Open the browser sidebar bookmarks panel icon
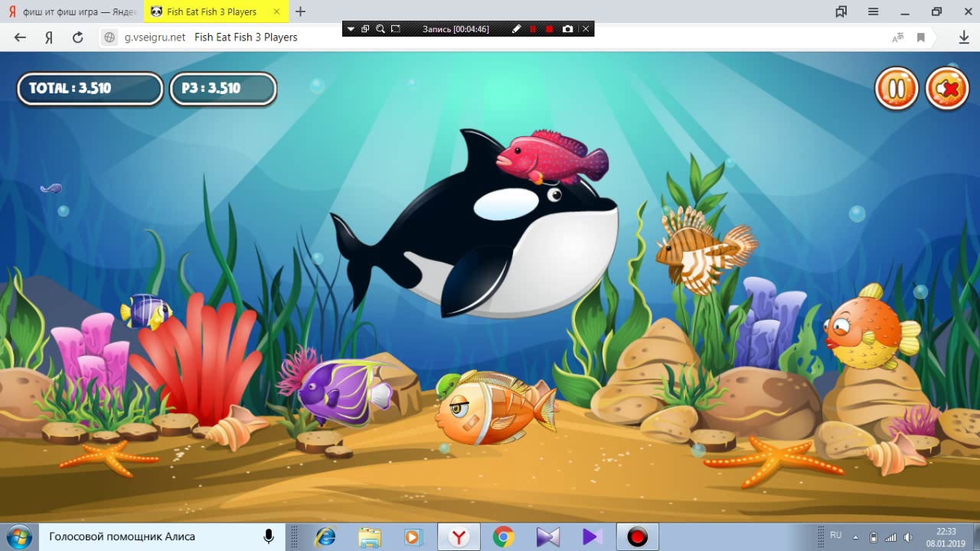980x551 pixels. 841,11
